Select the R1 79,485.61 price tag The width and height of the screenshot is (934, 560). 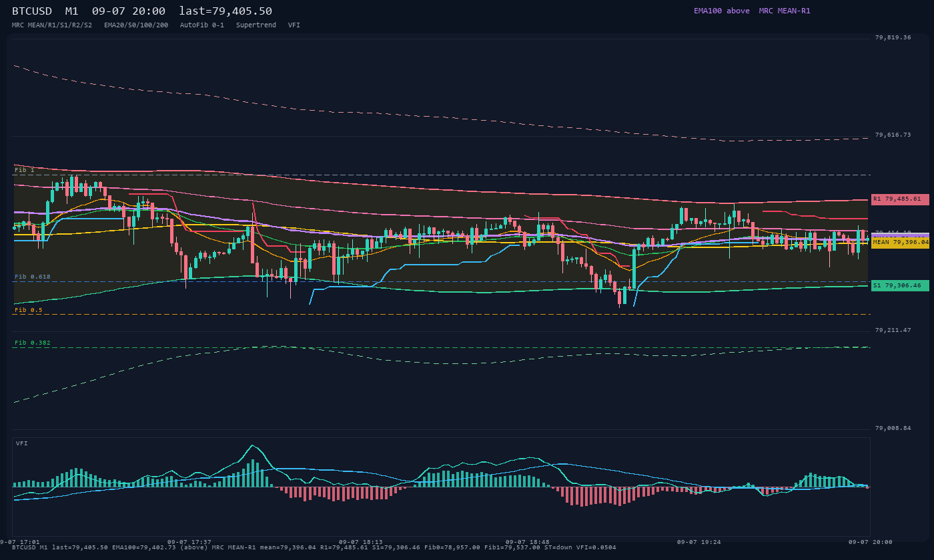click(x=900, y=199)
